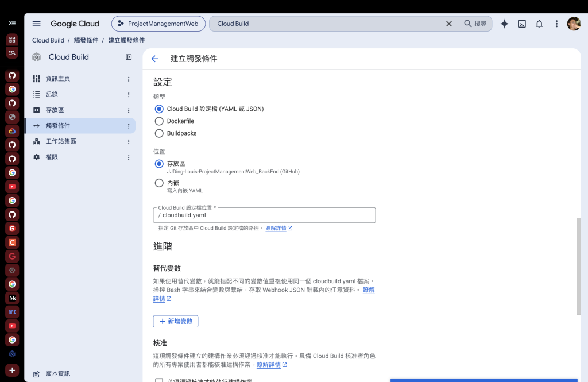The width and height of the screenshot is (588, 382).
Task: Open the search-list icon in browser sidebar
Action: (x=12, y=53)
